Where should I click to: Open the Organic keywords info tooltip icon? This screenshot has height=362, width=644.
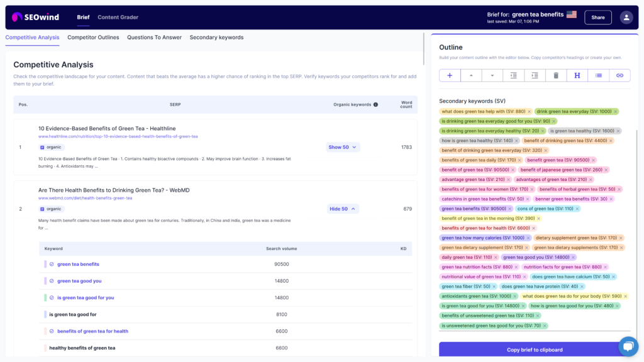click(x=375, y=105)
